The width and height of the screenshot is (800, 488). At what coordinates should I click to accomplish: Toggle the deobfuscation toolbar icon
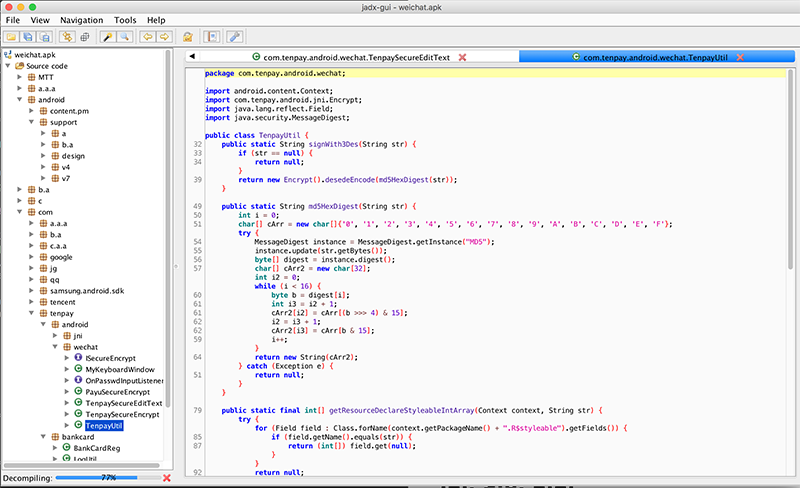coord(188,37)
